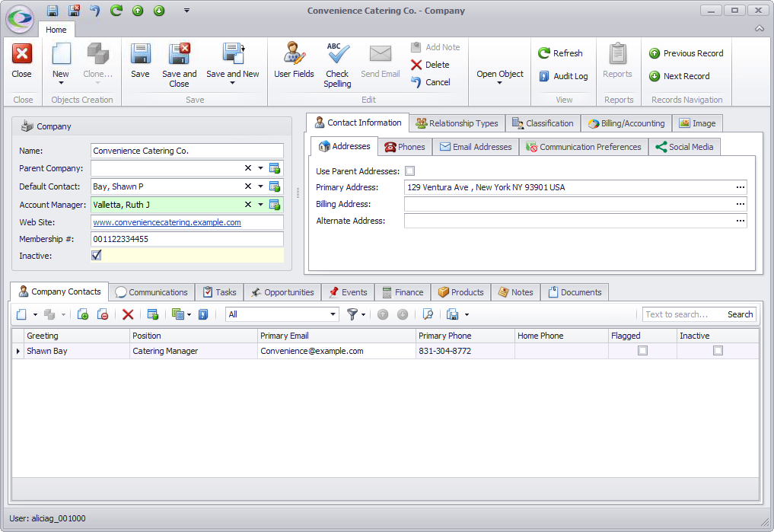Switch to the Opportunities tab
Image resolution: width=774 pixels, height=532 pixels.
pos(282,292)
